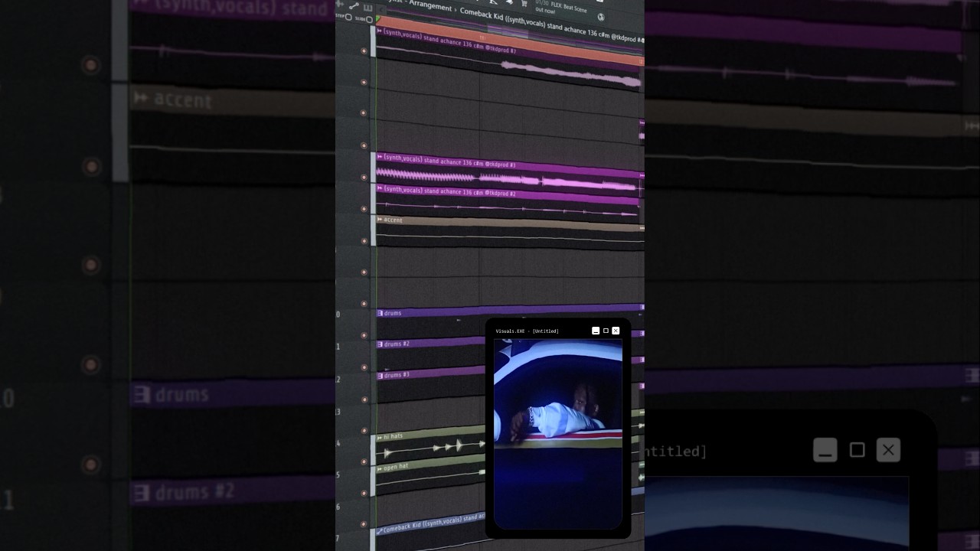Image resolution: width=980 pixels, height=551 pixels.
Task: Open clip menu of hi hats clip
Action: click(380, 437)
